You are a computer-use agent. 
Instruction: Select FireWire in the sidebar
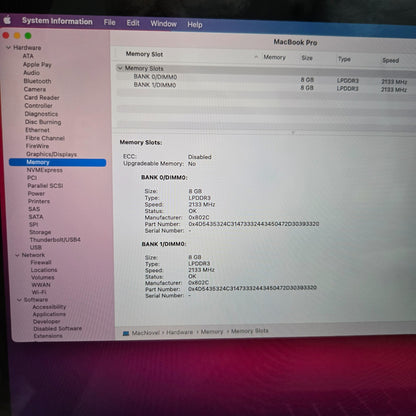(37, 146)
